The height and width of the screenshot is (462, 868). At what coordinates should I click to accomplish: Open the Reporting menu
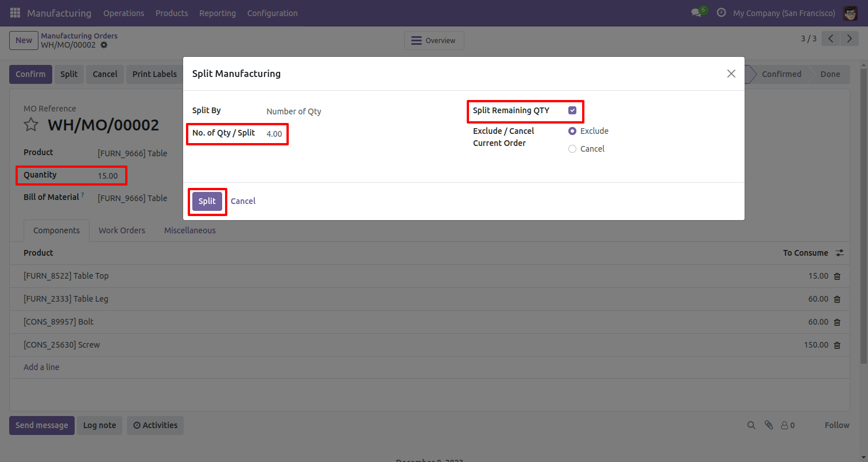pos(218,13)
